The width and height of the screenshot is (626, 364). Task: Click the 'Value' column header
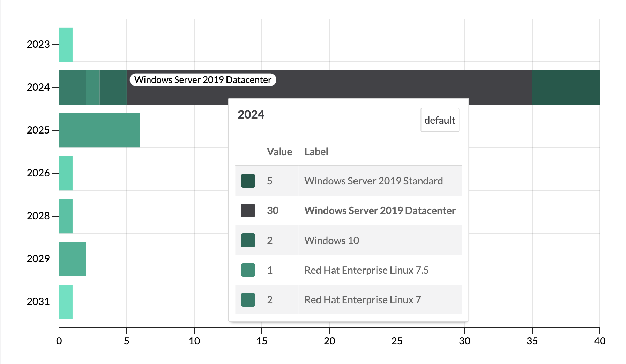(280, 151)
